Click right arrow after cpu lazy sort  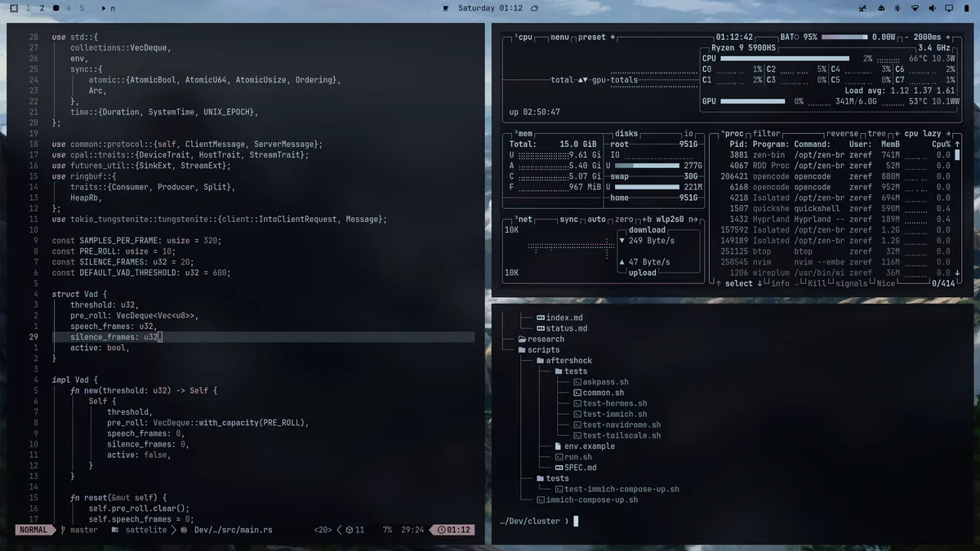[x=947, y=134]
